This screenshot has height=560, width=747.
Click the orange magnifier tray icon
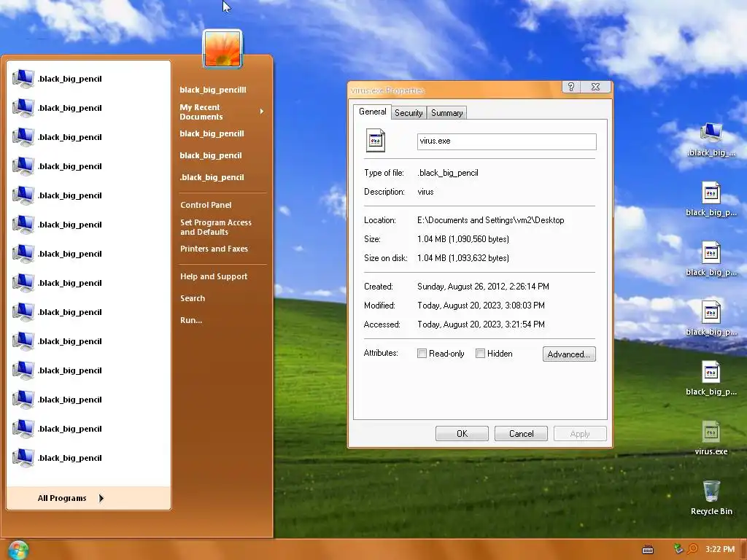tap(693, 549)
